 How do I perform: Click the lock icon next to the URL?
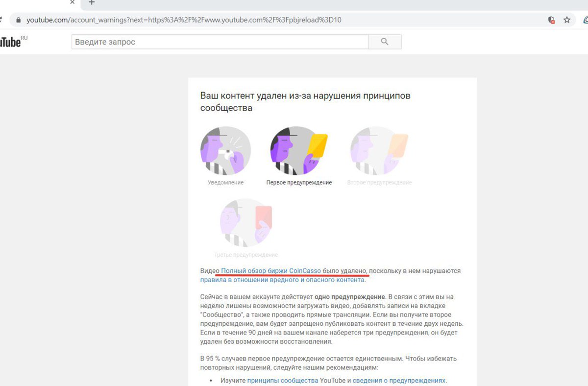(19, 20)
